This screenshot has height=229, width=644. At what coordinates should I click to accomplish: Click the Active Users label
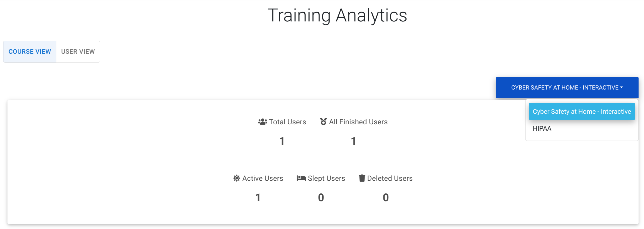tap(263, 178)
